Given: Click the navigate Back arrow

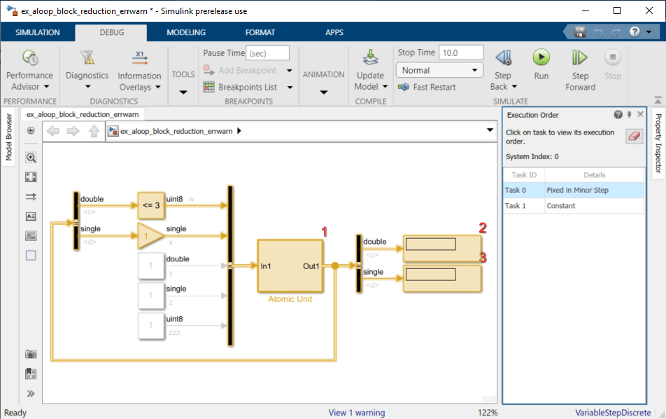Looking at the screenshot, I should (53, 131).
